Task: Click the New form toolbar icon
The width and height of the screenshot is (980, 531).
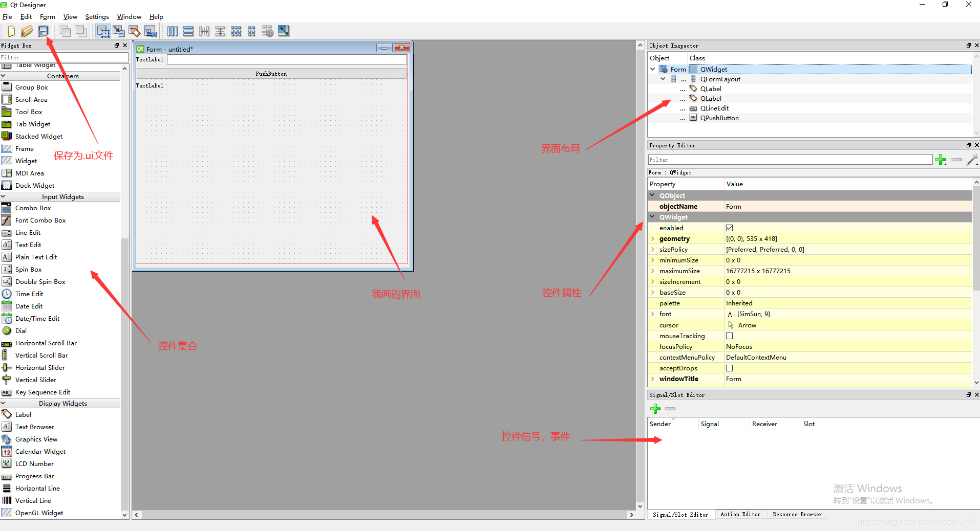Action: (x=11, y=31)
